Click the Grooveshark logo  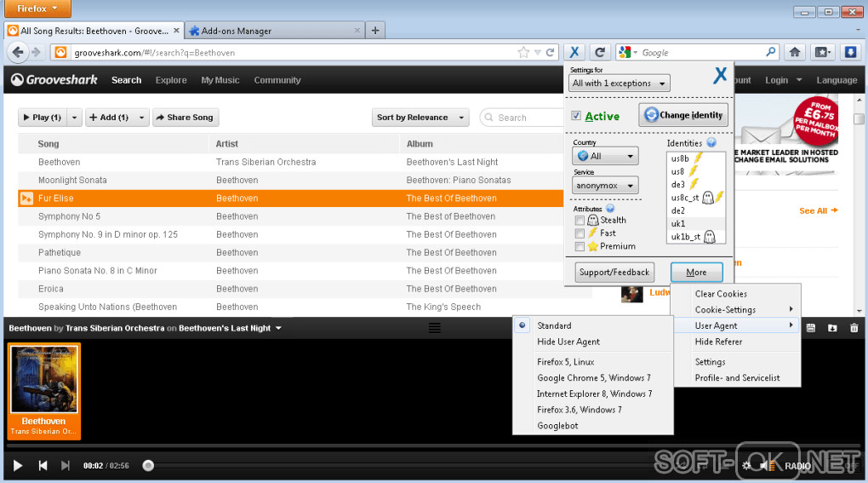coord(54,80)
